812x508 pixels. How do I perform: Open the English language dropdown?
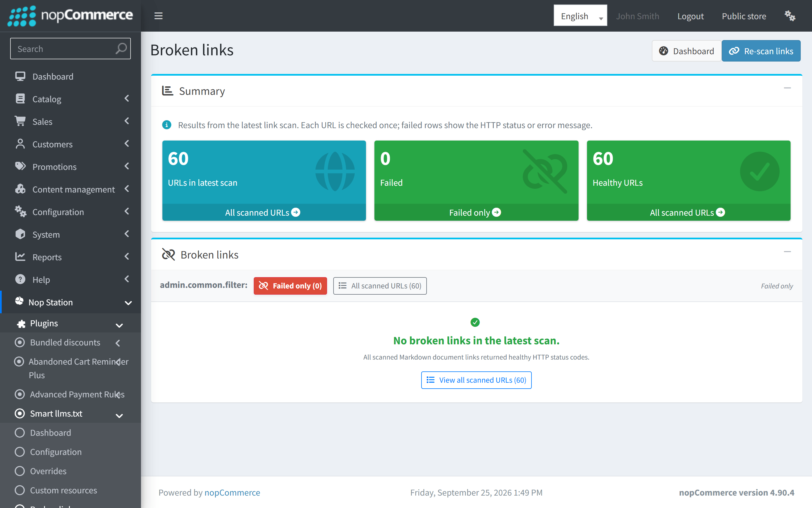(x=580, y=16)
